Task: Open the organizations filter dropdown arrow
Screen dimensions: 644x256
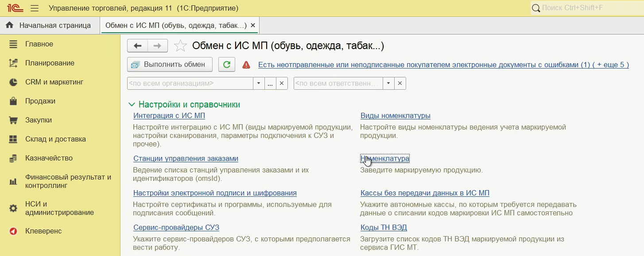Action: (259, 83)
